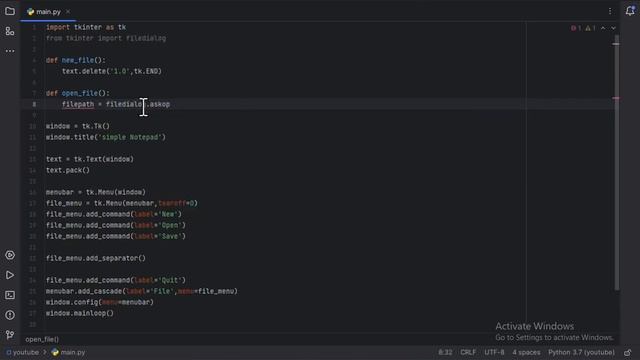The image size is (640, 360).
Task: Click menubar = tk.Menu(window) line
Action: click(96, 192)
